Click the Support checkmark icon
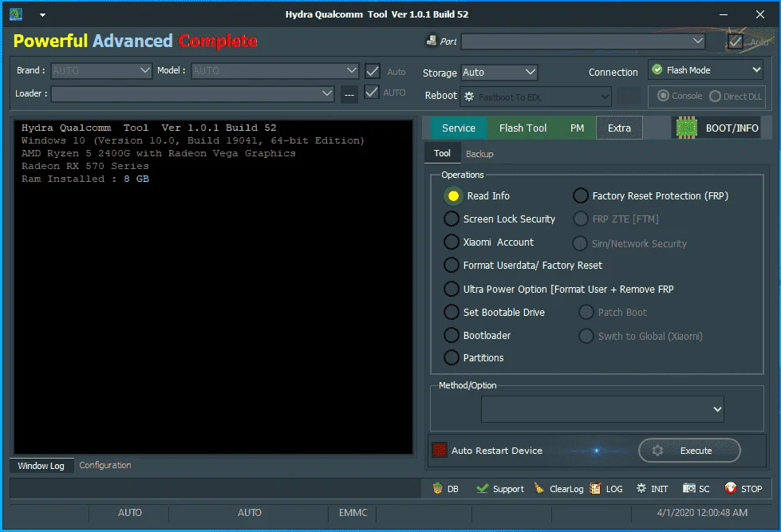Image resolution: width=781 pixels, height=532 pixels. pyautogui.click(x=482, y=489)
